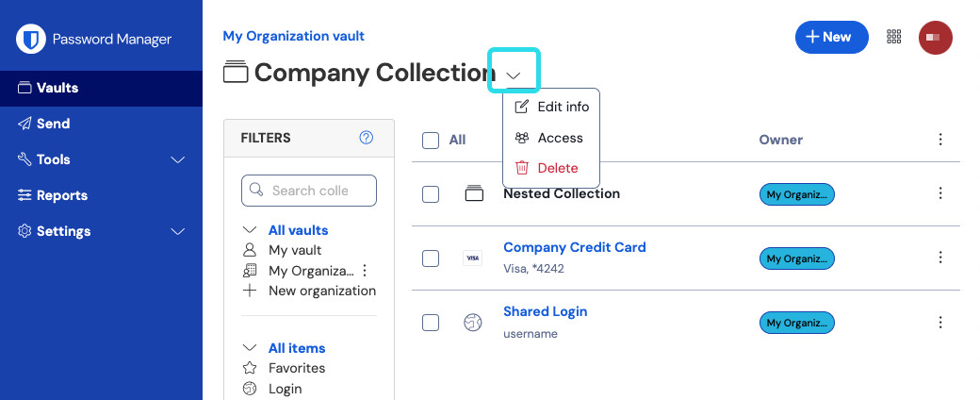Open options for the Shared Login row
The image size is (980, 400).
[x=939, y=323]
